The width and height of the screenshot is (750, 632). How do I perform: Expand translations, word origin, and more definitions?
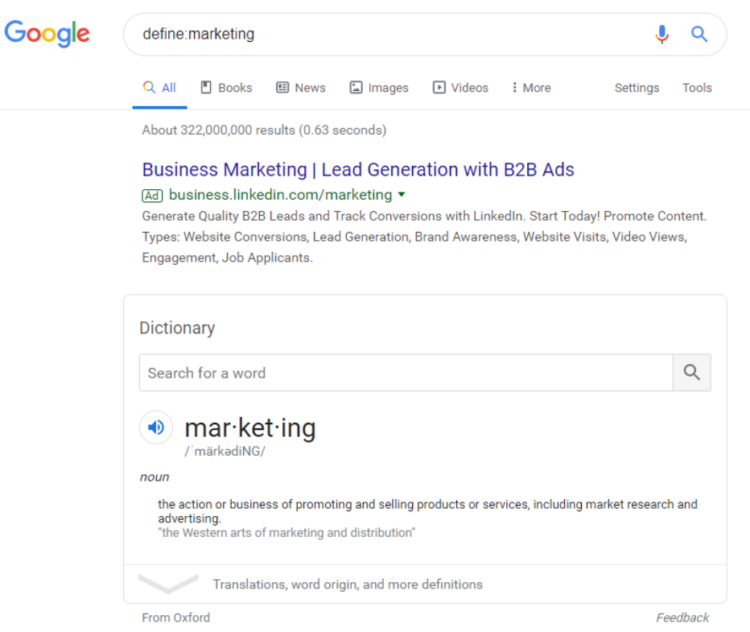[x=347, y=584]
